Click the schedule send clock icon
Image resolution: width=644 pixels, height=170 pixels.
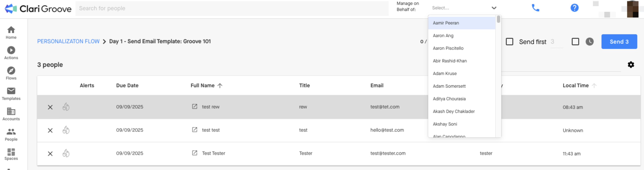coord(589,42)
